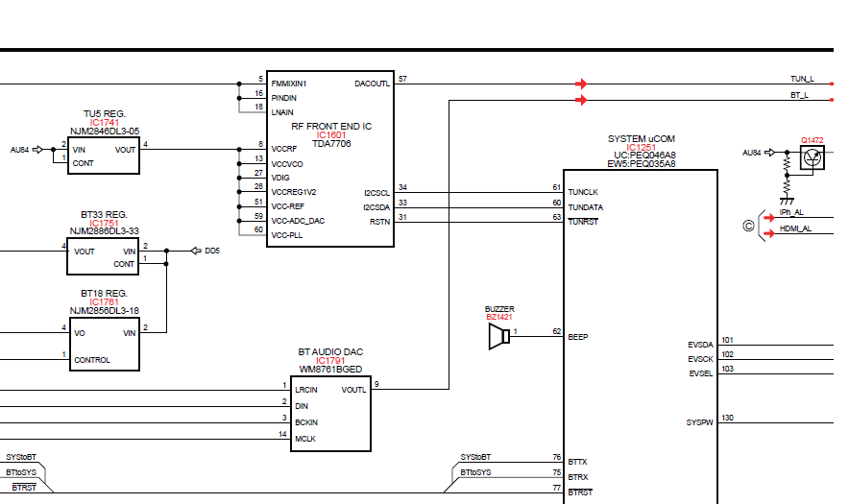
Task: Click the circled C connector symbol
Action: pos(748,227)
